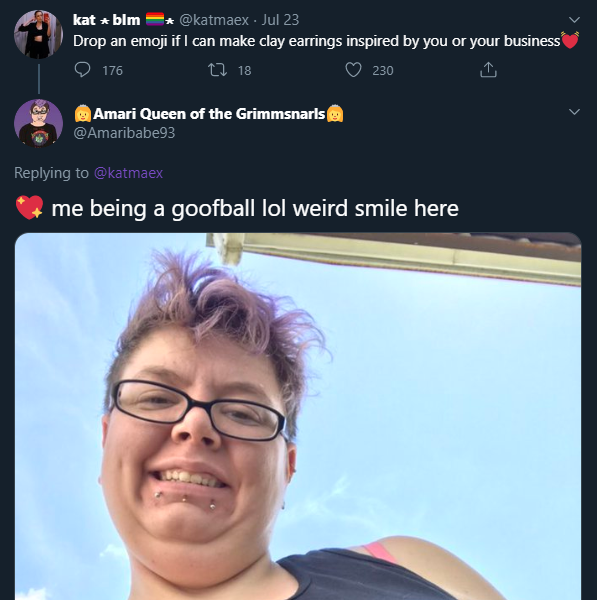Click the 176 replies count
This screenshot has height=600, width=597.
113,70
